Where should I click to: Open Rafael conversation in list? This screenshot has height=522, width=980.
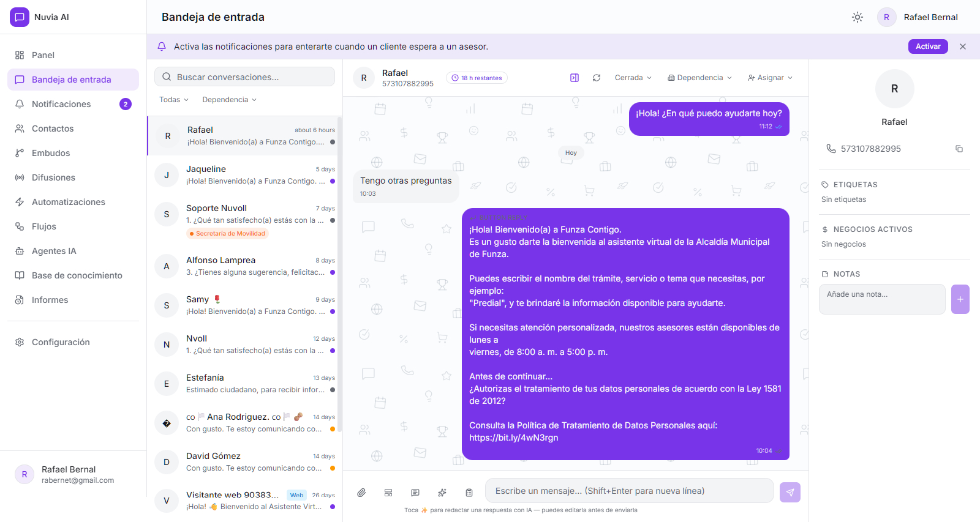243,136
